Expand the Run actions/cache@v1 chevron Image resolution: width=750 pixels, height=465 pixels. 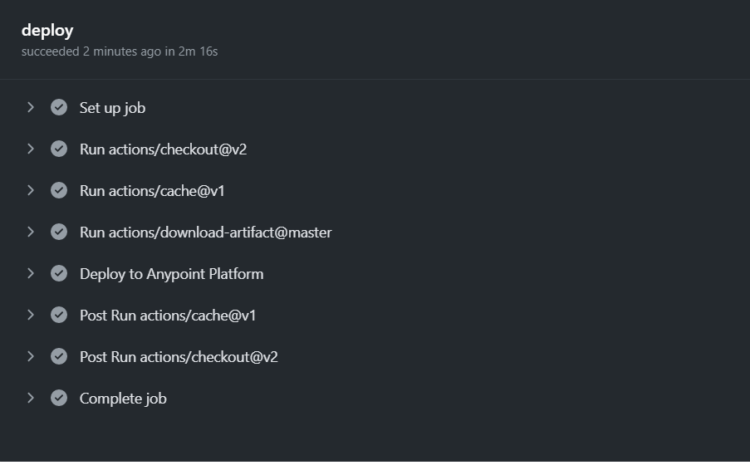(x=31, y=190)
